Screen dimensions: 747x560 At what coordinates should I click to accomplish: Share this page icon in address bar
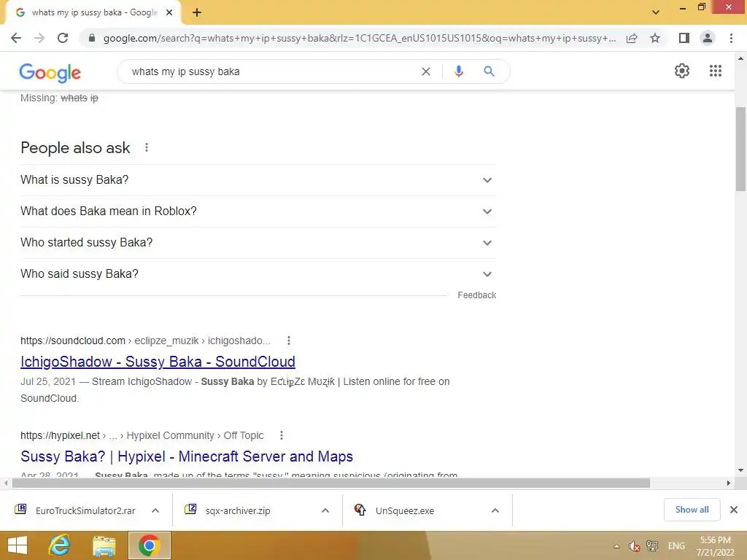[632, 38]
